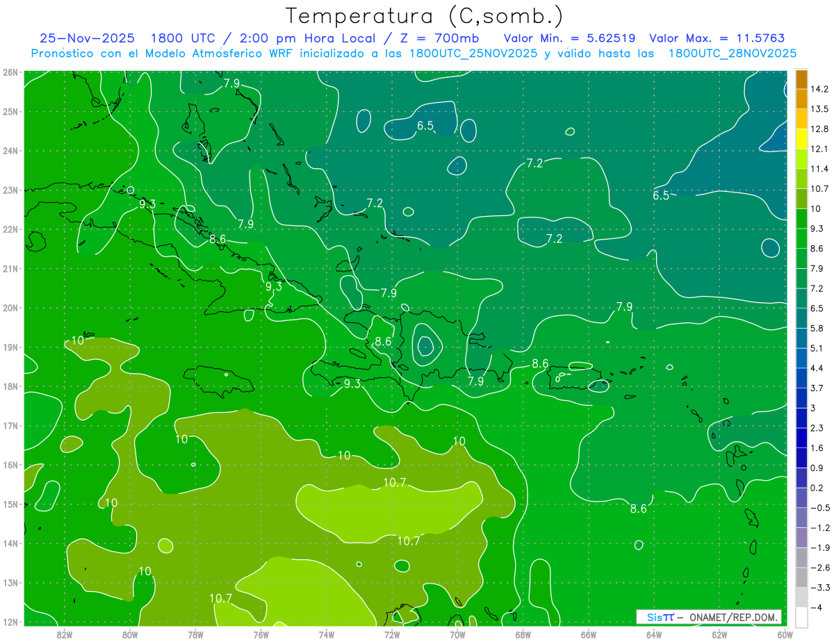Click the '5.8' color scale label
Image resolution: width=834 pixels, height=644 pixels.
tap(818, 329)
